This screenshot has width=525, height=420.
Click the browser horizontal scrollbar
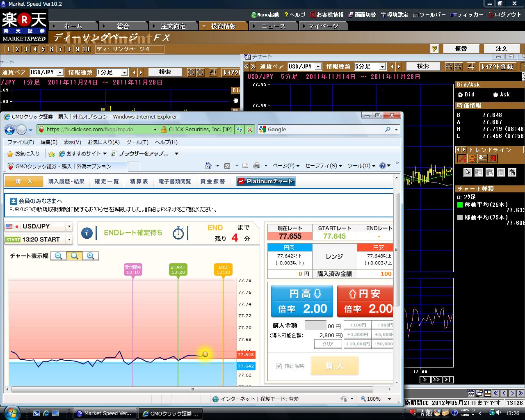click(x=192, y=390)
